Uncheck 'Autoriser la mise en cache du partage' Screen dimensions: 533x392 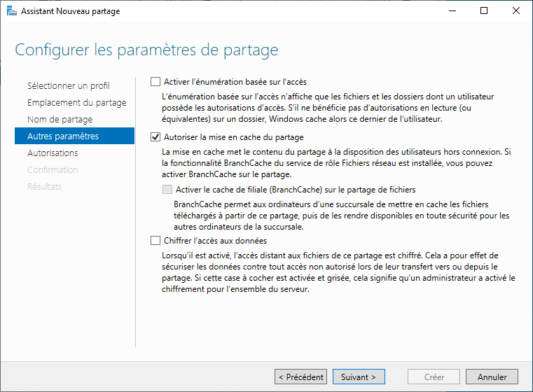(x=155, y=137)
